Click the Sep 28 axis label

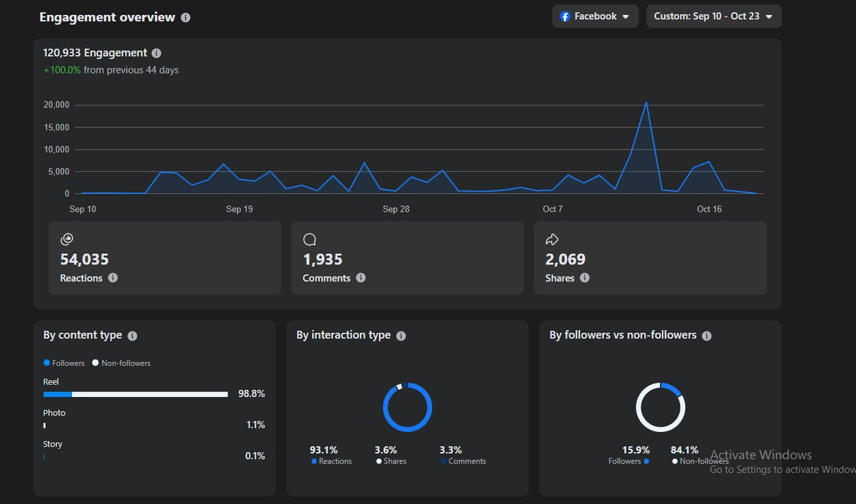396,209
